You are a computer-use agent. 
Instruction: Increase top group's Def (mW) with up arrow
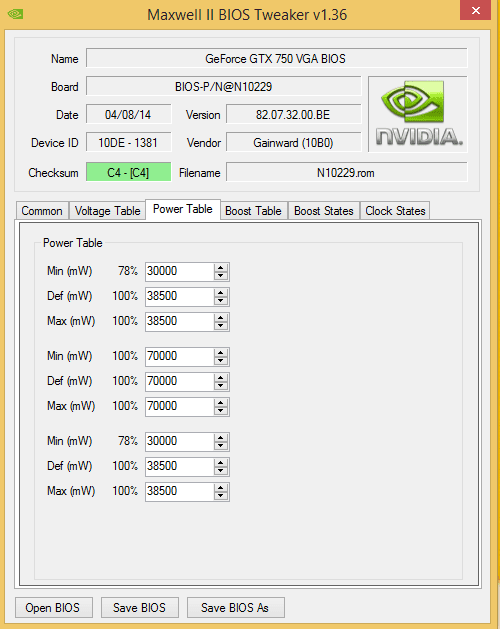(x=221, y=292)
